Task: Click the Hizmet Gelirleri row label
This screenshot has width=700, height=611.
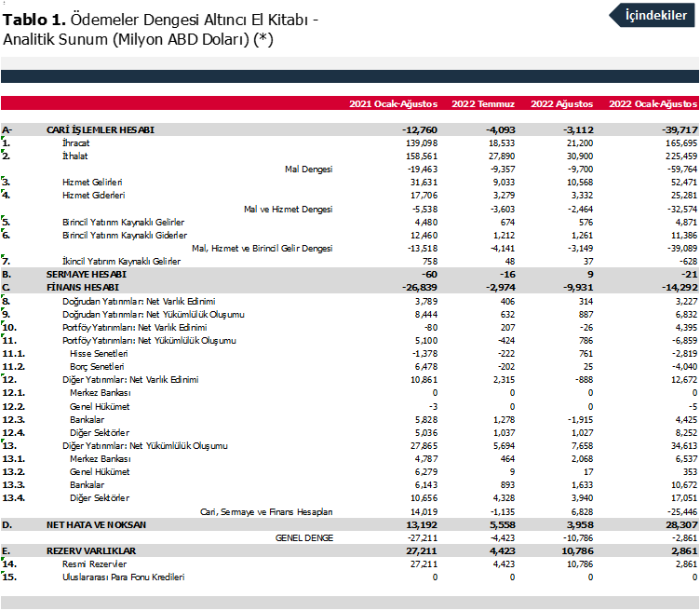Action: [92, 182]
